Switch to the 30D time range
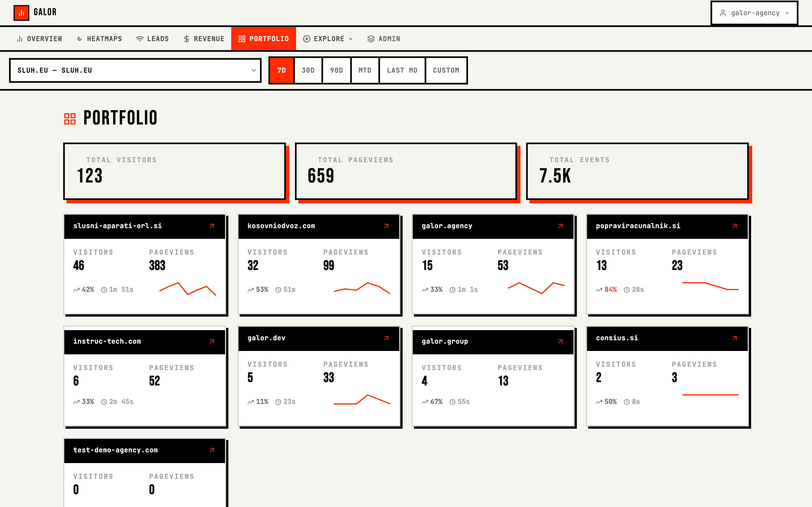Viewport: 812px width, 507px height. 308,70
